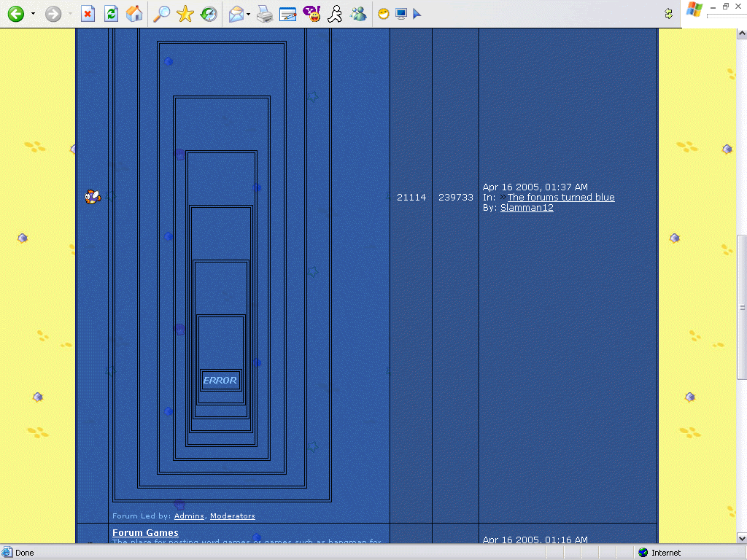Click the browser Back button
Image resolution: width=747 pixels, height=560 pixels.
(x=15, y=14)
